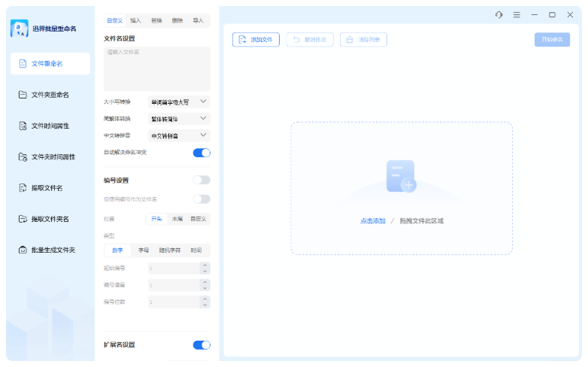Click the 点击添加 link
This screenshot has width=588, height=367.
pos(372,221)
